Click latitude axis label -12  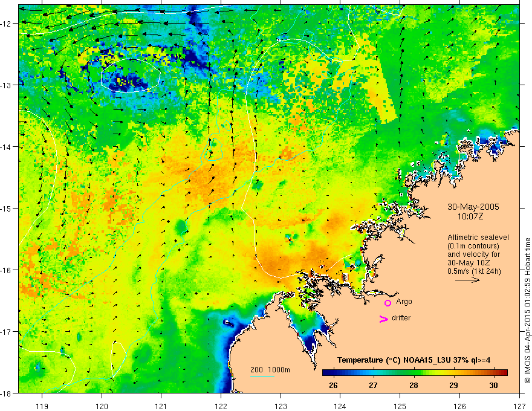pyautogui.click(x=6, y=24)
